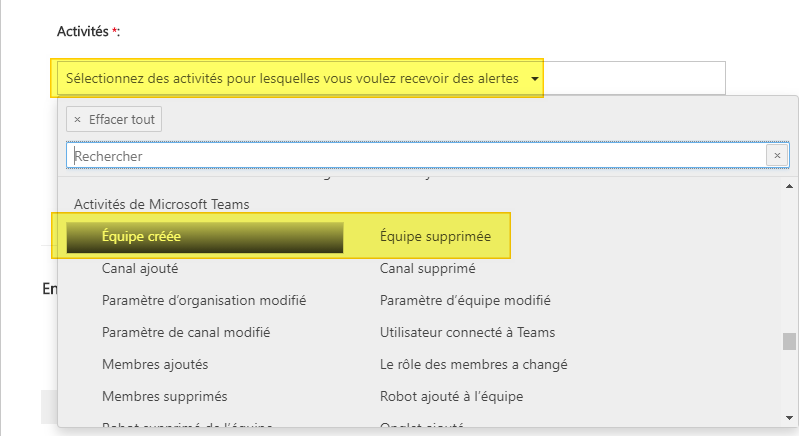Click the Effacer tout button
Screen dimensions: 799x436
pos(114,120)
